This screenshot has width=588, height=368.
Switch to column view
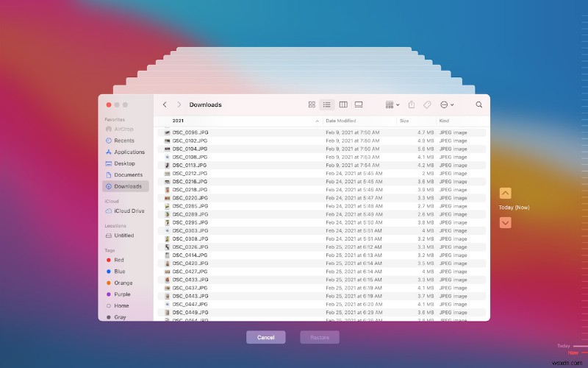pos(343,105)
